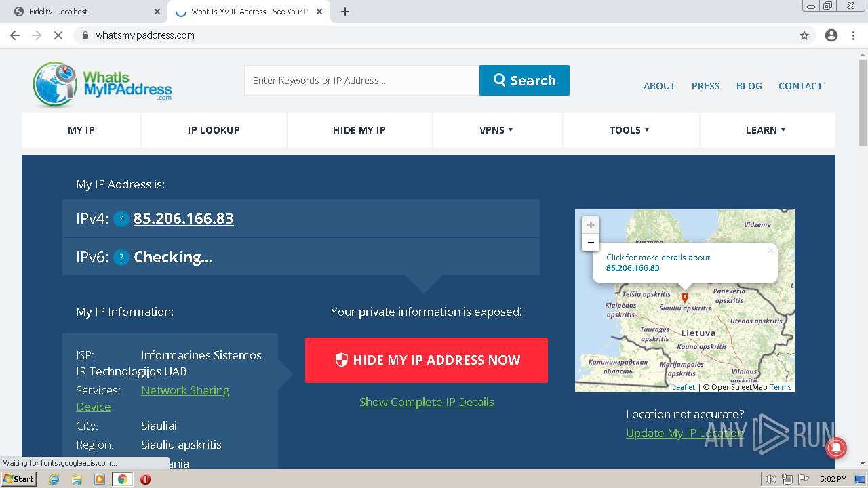The height and width of the screenshot is (488, 868).
Task: Click the Chrome taskbar icon
Action: click(x=123, y=479)
